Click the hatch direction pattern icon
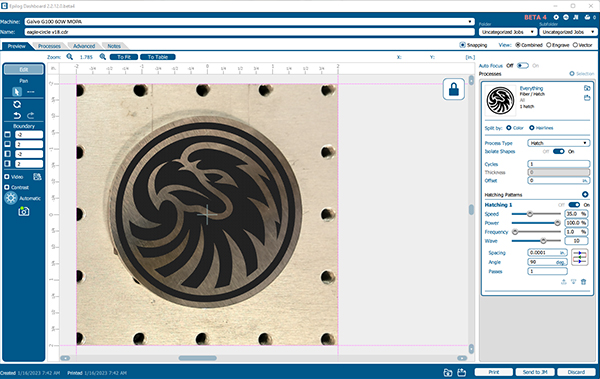 [580, 257]
